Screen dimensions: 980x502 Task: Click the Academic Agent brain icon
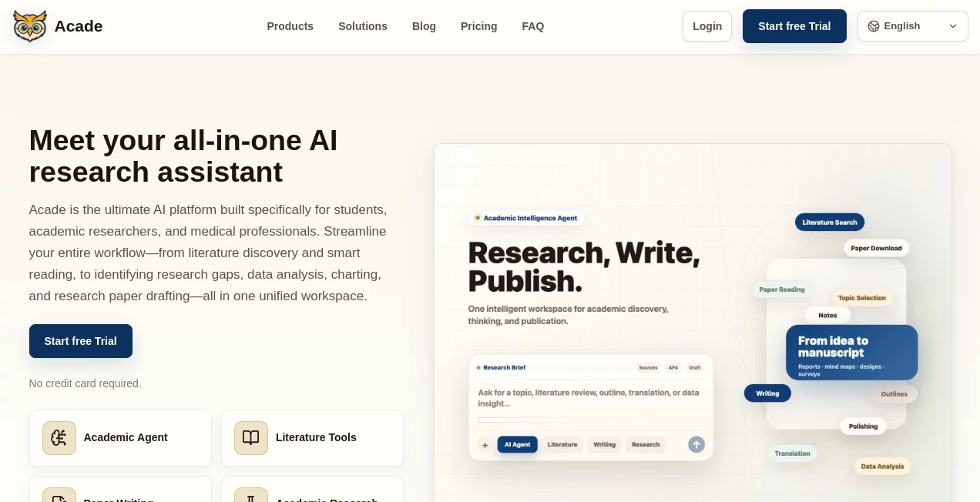[59, 438]
